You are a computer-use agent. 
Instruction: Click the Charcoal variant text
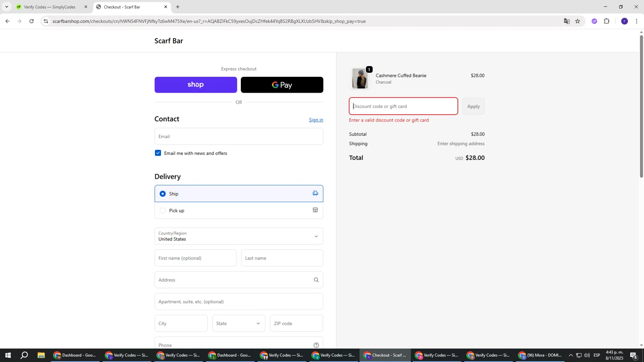coord(383,82)
